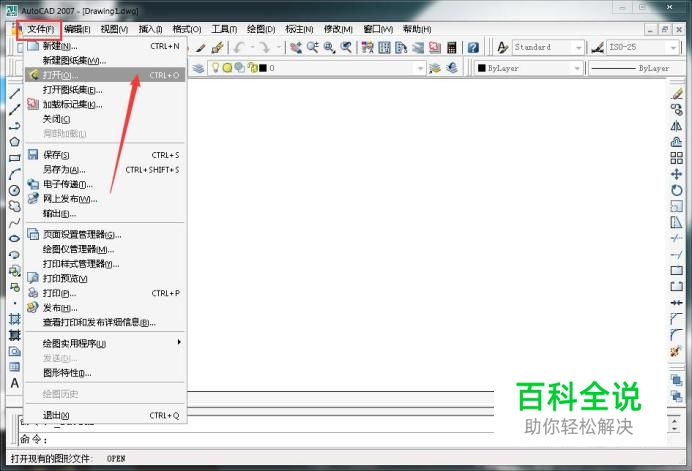The image size is (692, 471).
Task: Click the command window scrollbar arrows
Action: (674, 424)
